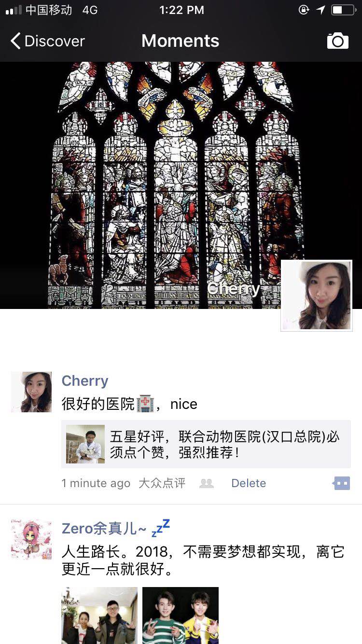Open the shared 联合动物医院 review card
The height and width of the screenshot is (644, 362).
pos(206,444)
